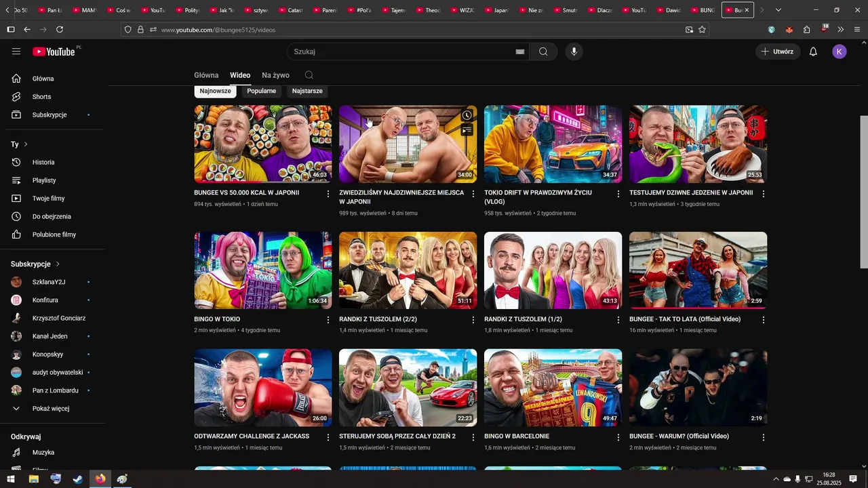Open Do obejrzenia list
868x488 pixels.
click(x=53, y=216)
